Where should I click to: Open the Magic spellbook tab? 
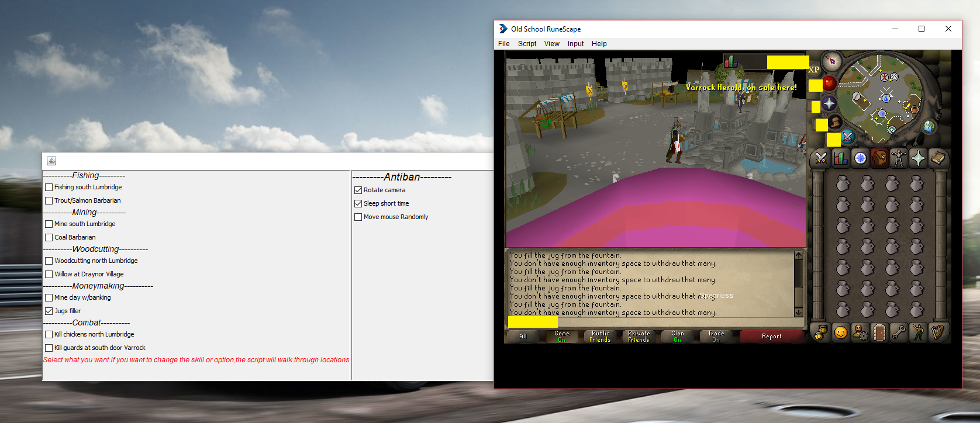pos(938,158)
